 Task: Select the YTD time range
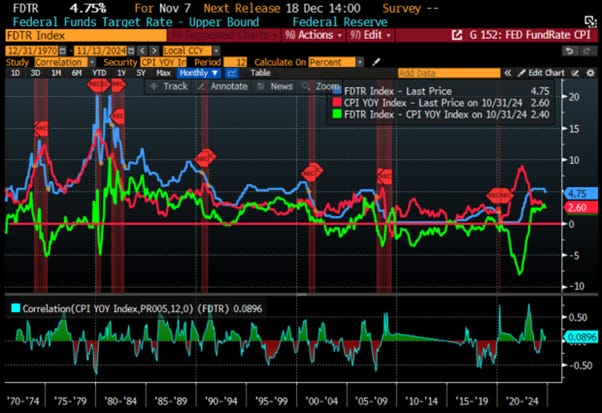click(x=99, y=73)
